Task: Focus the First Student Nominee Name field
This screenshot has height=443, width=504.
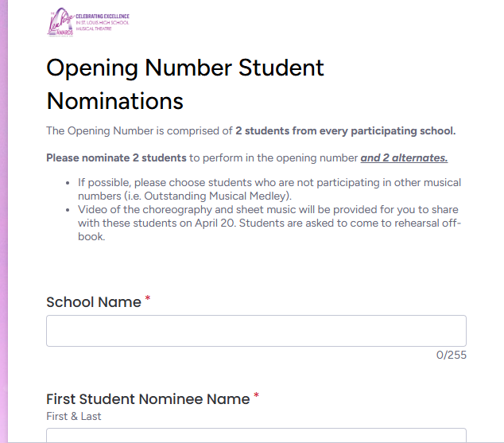Action: [x=256, y=435]
